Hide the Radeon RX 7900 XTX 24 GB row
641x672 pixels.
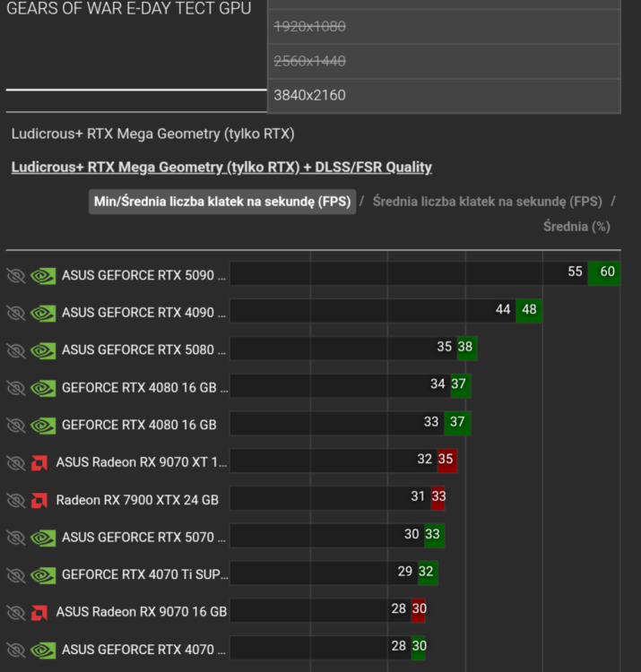tap(16, 500)
